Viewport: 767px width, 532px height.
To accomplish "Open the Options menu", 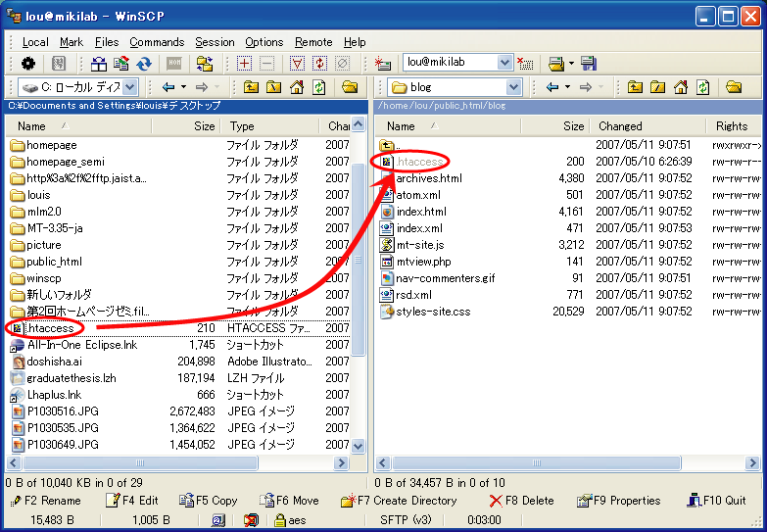I will coord(264,42).
